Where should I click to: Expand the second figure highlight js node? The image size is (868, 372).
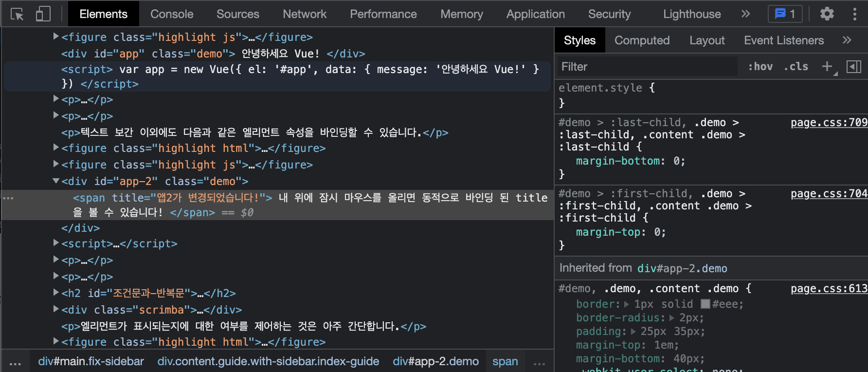(56, 164)
